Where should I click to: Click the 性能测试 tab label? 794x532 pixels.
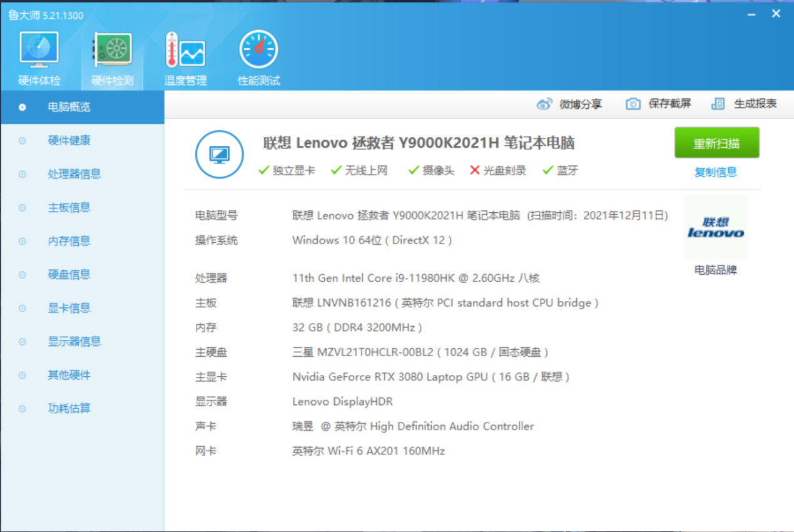(259, 81)
